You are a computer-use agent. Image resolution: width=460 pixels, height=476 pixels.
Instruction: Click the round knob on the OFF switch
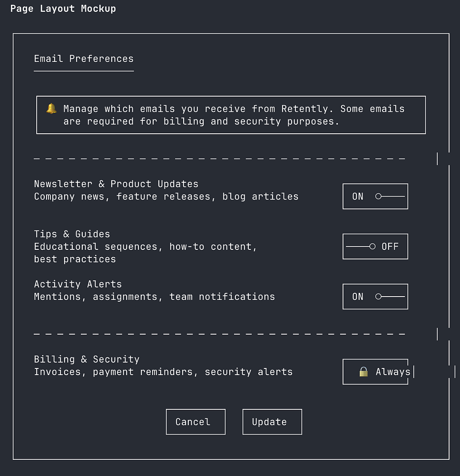(x=372, y=247)
